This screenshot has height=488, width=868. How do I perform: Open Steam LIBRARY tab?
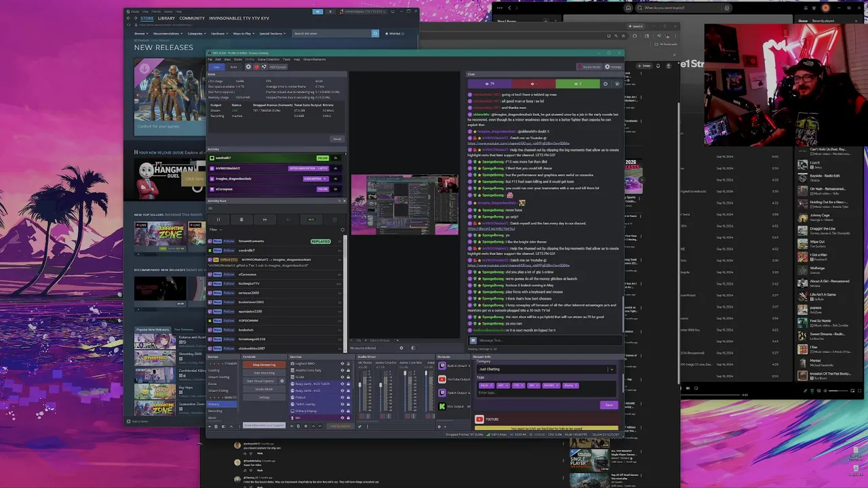pyautogui.click(x=167, y=18)
